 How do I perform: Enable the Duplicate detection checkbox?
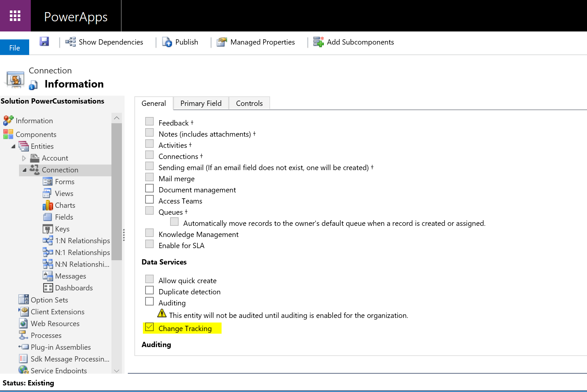(149, 291)
